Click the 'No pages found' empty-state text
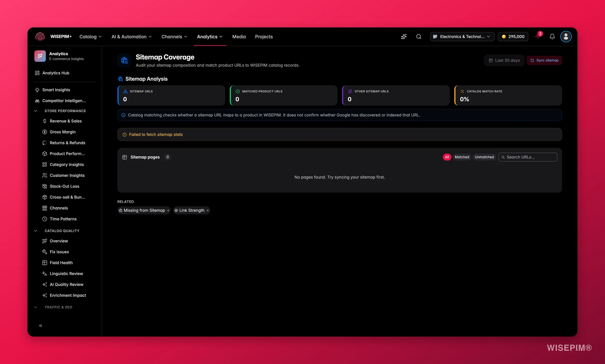Viewport: 605px width, 364px height. point(340,177)
